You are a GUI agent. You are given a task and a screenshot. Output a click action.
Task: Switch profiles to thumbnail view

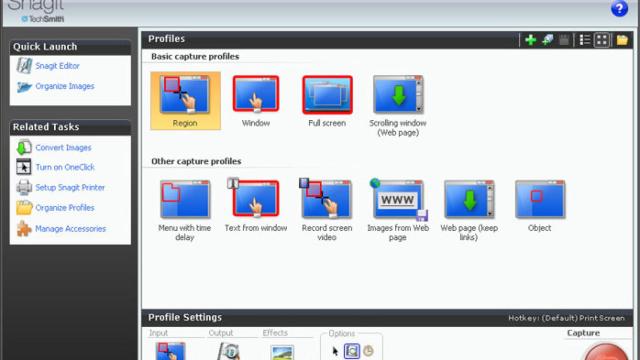tap(602, 40)
